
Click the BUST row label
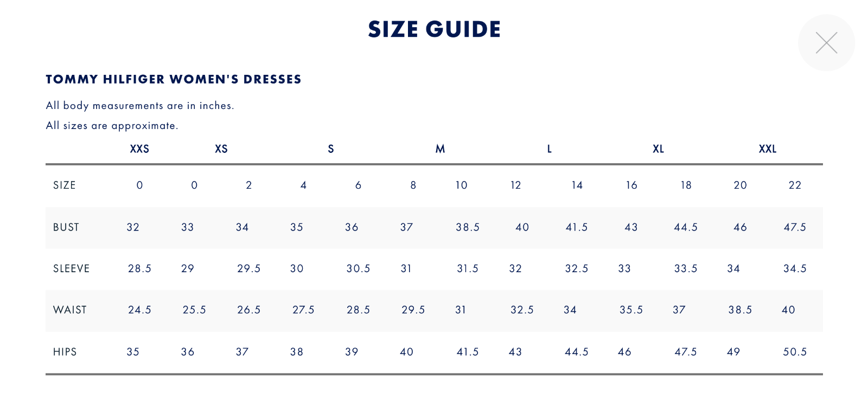click(66, 227)
